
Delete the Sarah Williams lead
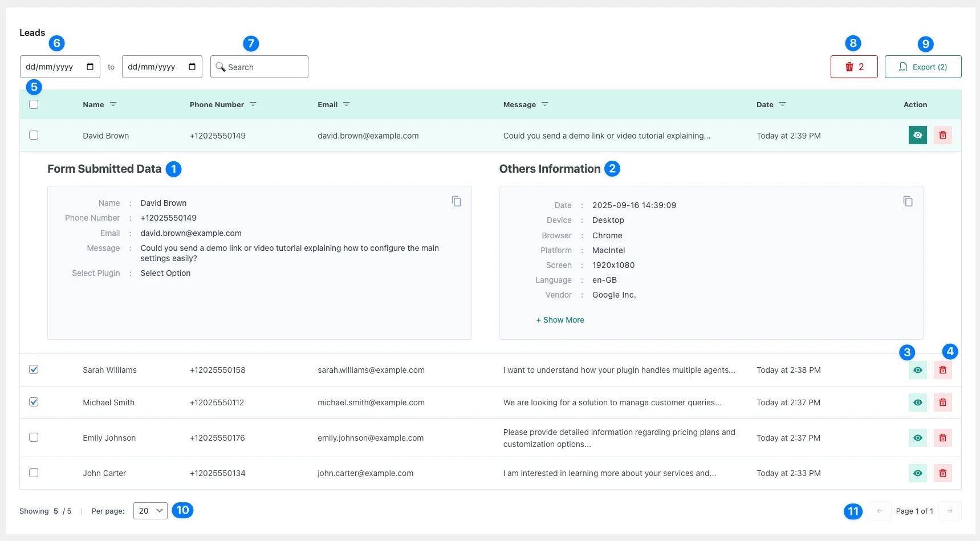(x=942, y=370)
